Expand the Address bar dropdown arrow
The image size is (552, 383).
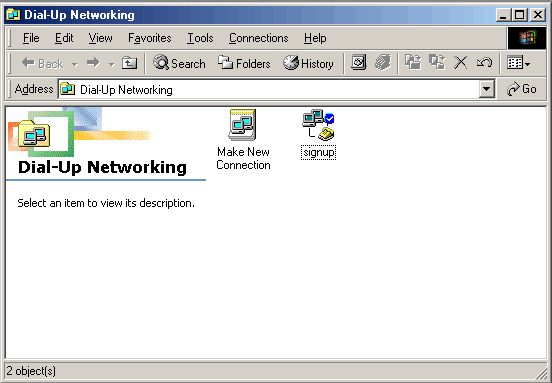(486, 89)
